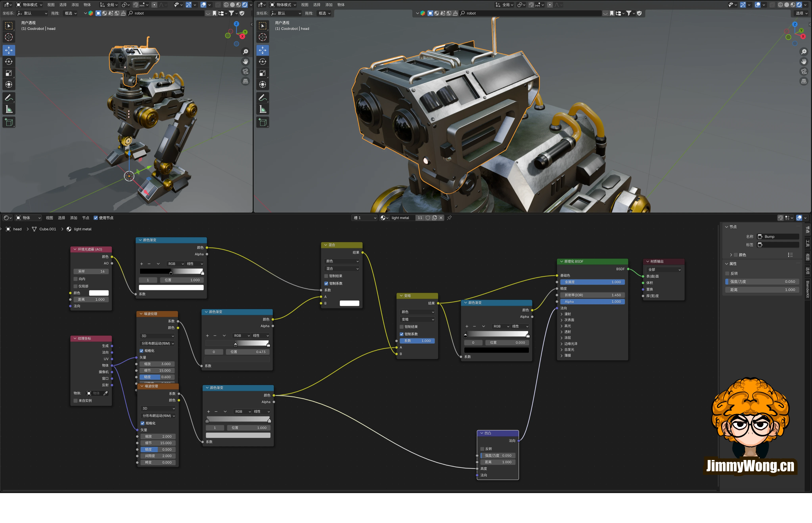Open the 添加 menu in left viewport header
The image size is (812, 523).
[75, 5]
